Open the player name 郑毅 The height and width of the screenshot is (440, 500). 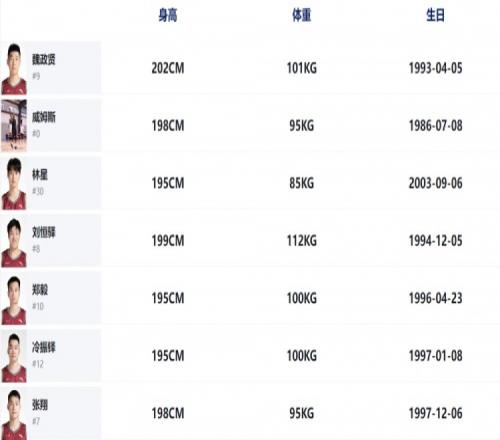click(x=40, y=290)
